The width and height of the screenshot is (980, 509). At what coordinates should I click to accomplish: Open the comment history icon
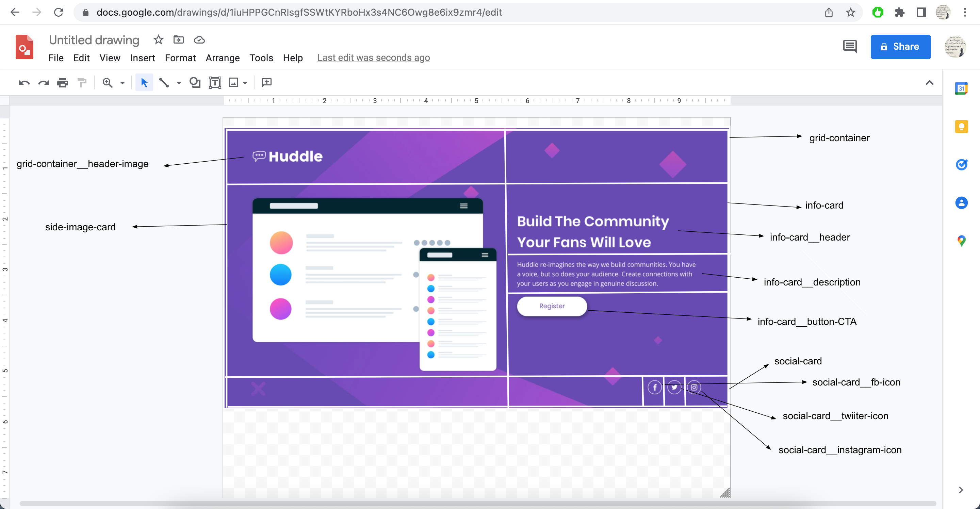pos(850,47)
